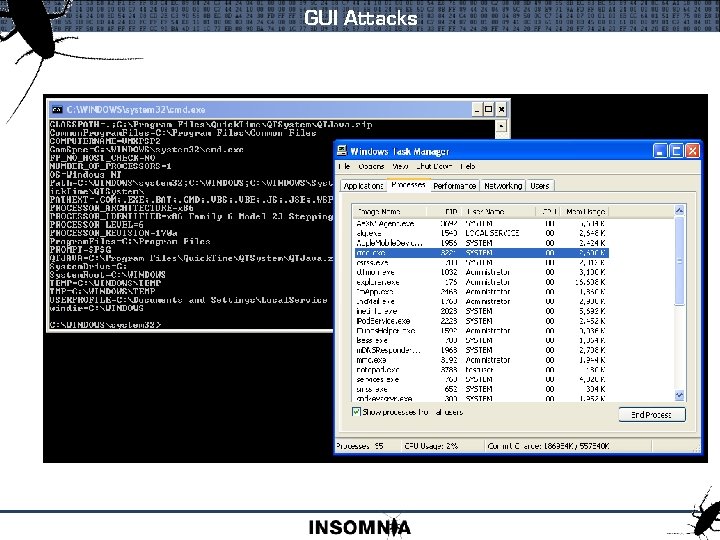Select the ctfmon.exe process row

pos(481,272)
